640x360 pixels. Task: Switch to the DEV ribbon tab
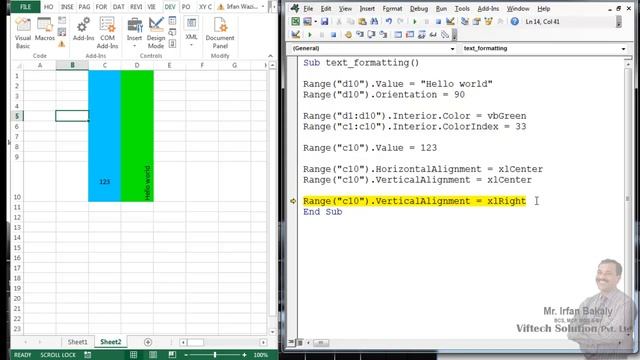point(170,7)
